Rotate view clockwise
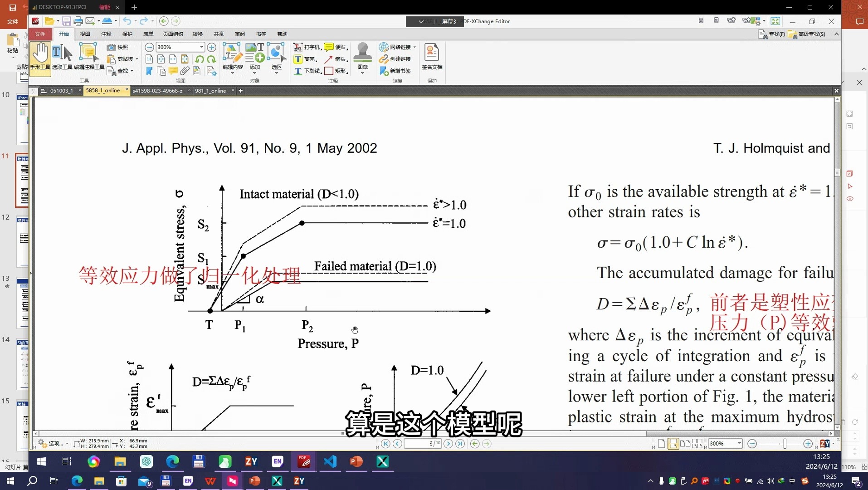This screenshot has width=868, height=490. pos(211,59)
